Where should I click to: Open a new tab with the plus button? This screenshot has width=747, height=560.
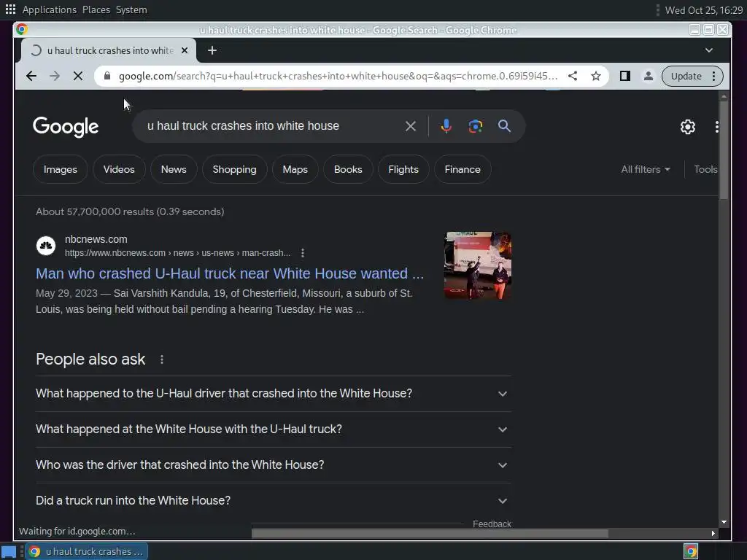point(212,50)
